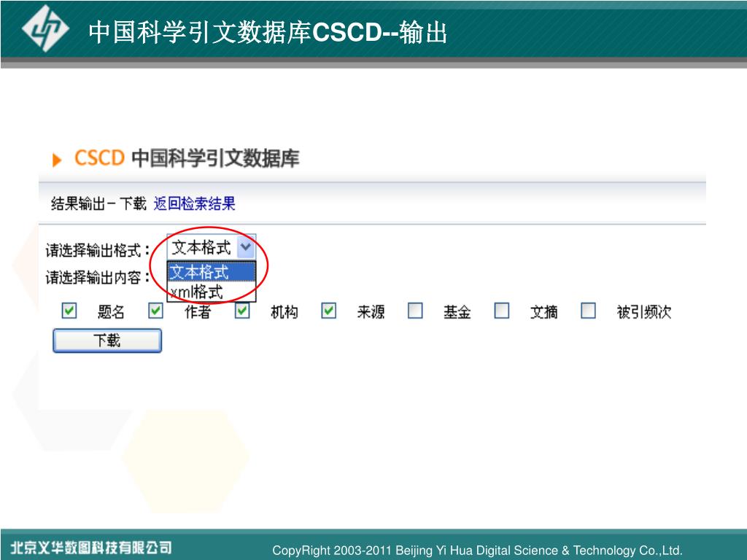Click the 文摘 label text
This screenshot has height=560, width=747.
click(x=543, y=312)
